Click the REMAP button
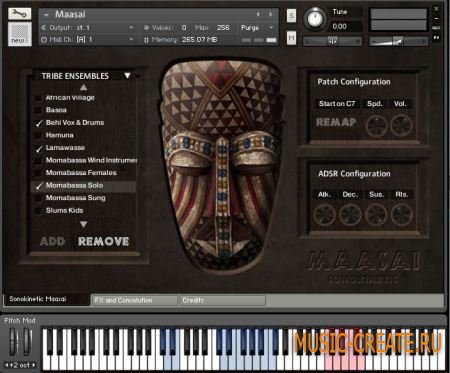The height and width of the screenshot is (373, 450). (x=336, y=122)
